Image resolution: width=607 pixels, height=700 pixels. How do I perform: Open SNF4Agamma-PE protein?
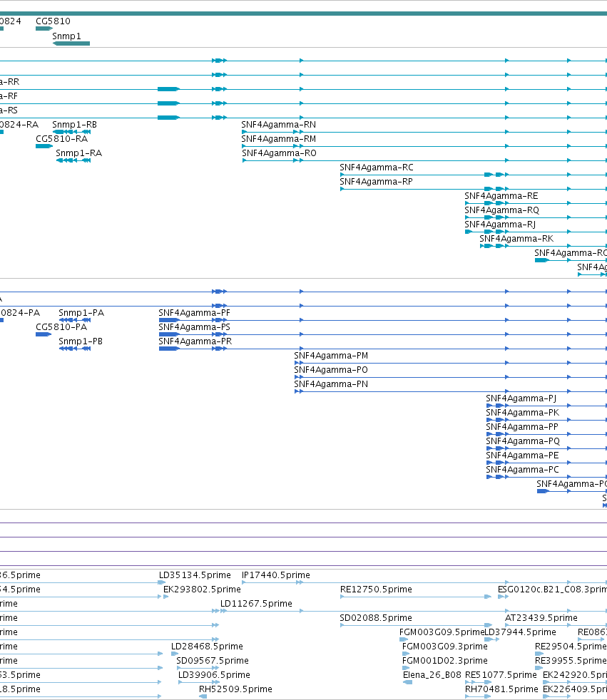tap(522, 455)
